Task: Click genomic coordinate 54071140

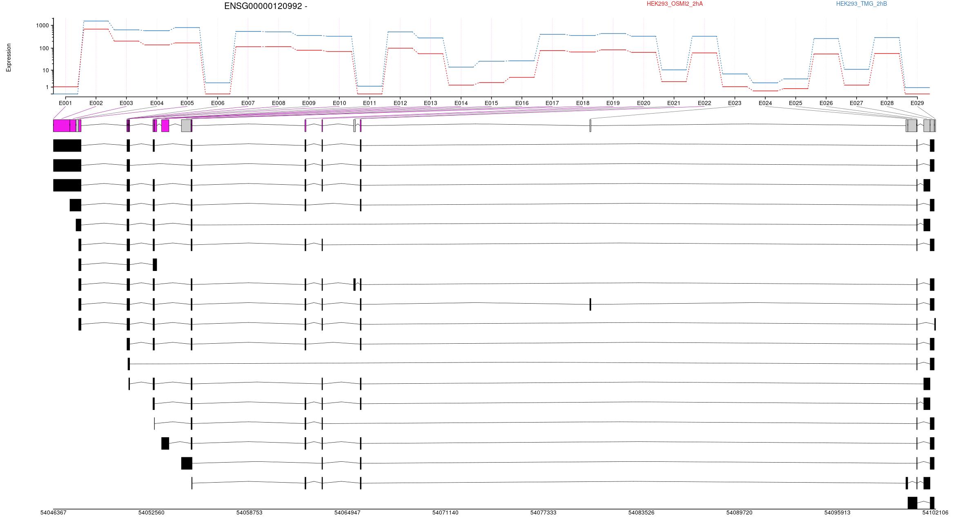Action: click(445, 512)
